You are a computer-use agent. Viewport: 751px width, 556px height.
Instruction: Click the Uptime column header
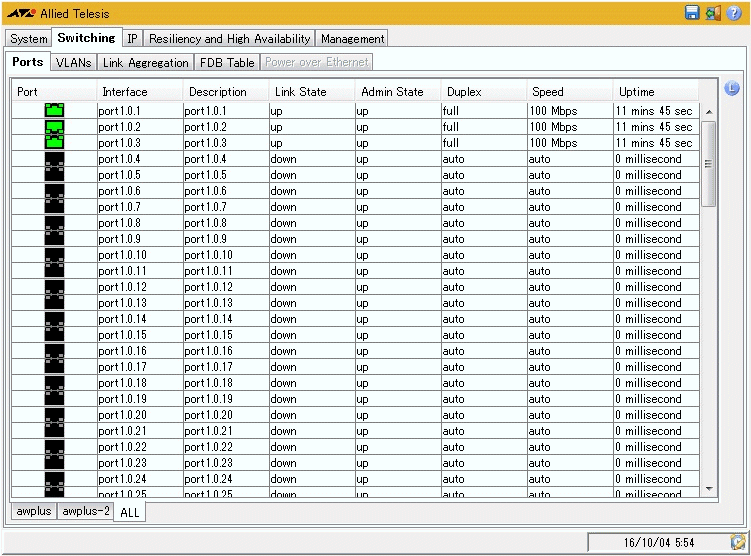(636, 92)
